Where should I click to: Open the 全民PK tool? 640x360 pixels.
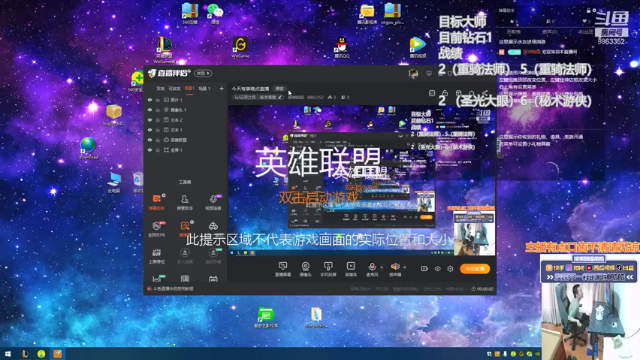pos(157,229)
